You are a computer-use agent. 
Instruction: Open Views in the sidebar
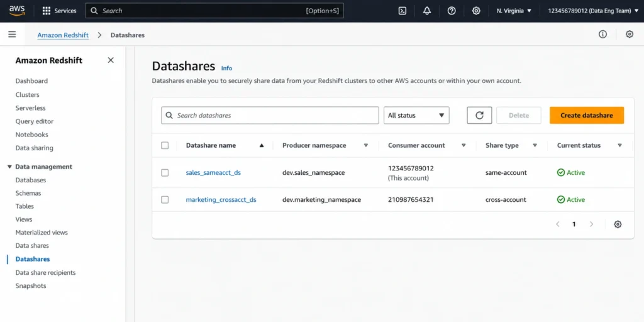(x=24, y=219)
